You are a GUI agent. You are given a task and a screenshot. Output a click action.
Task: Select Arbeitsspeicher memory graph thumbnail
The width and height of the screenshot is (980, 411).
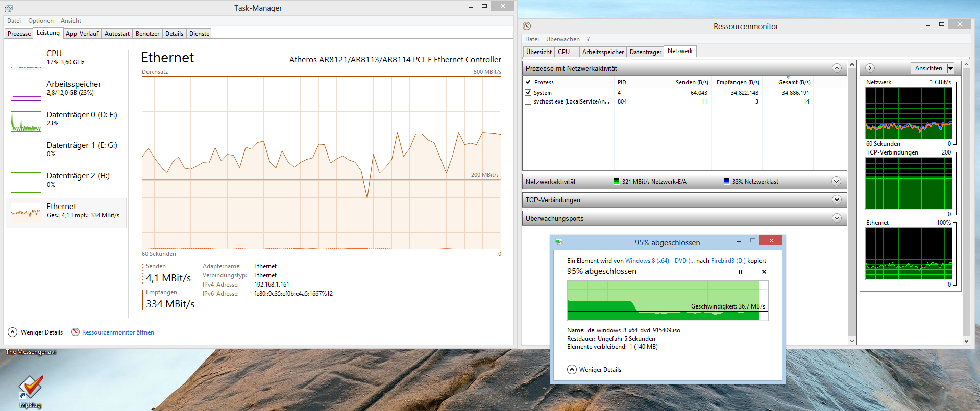26,91
